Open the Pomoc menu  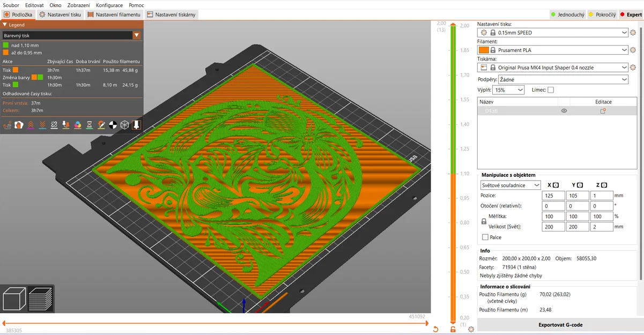pos(136,5)
